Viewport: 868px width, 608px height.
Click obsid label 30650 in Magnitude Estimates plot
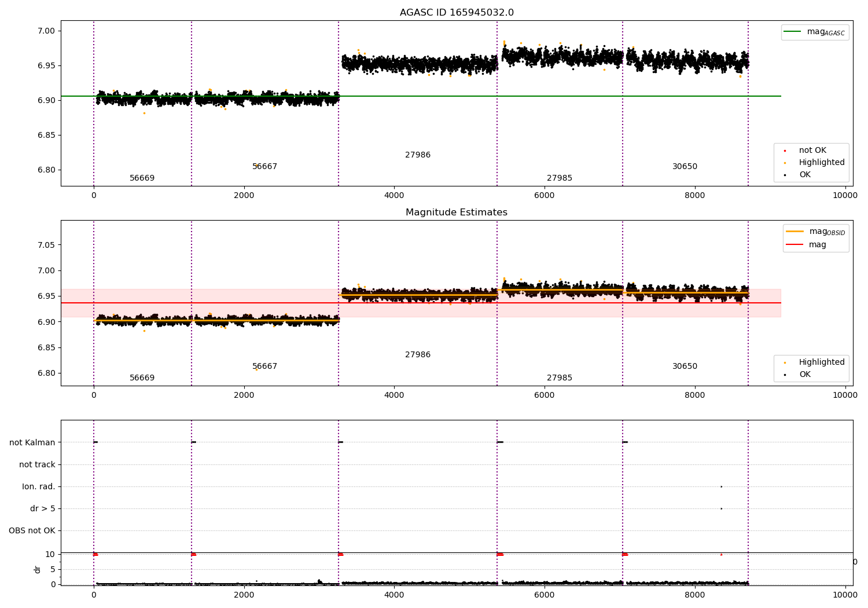(x=685, y=366)
